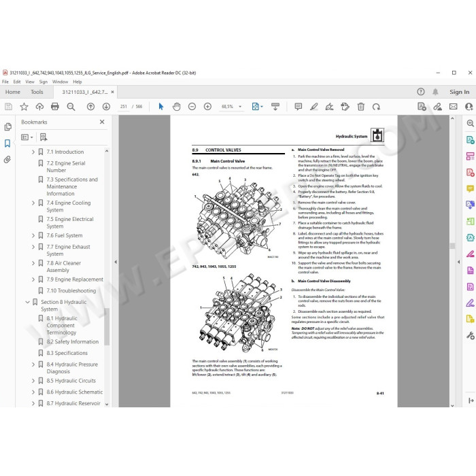Click the bookmarks panel scrollbar thumb

(107, 327)
